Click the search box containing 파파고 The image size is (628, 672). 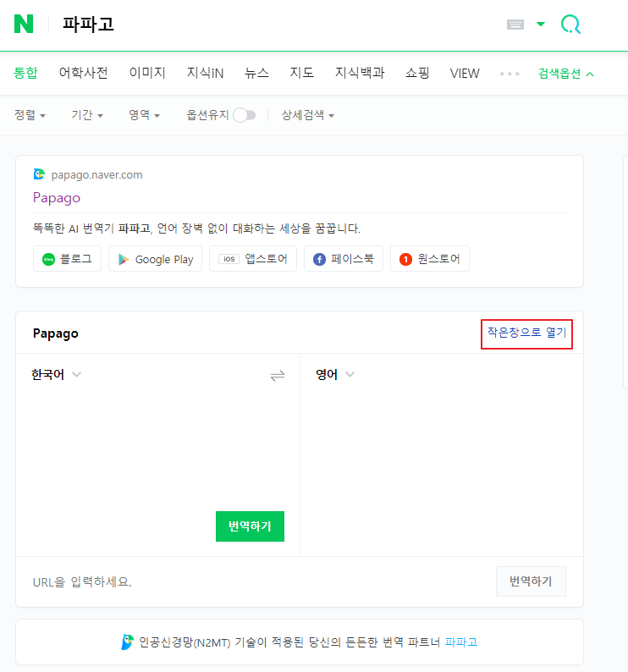(x=274, y=25)
